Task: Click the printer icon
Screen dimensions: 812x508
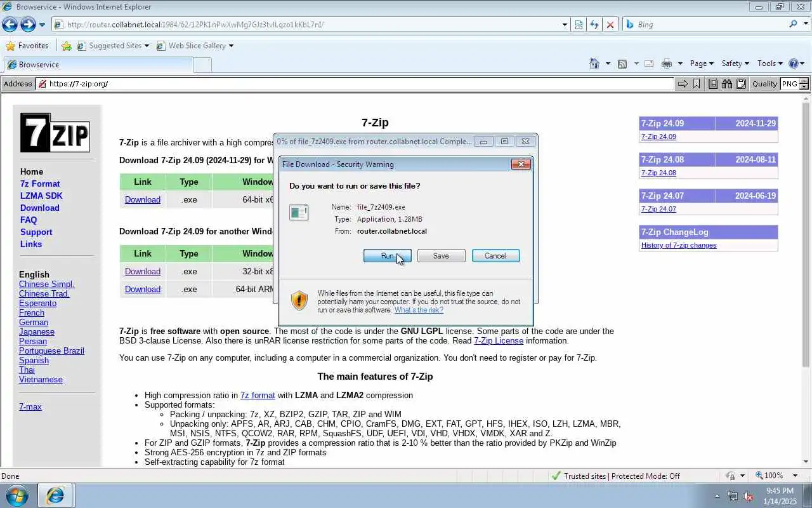Action: pyautogui.click(x=666, y=63)
